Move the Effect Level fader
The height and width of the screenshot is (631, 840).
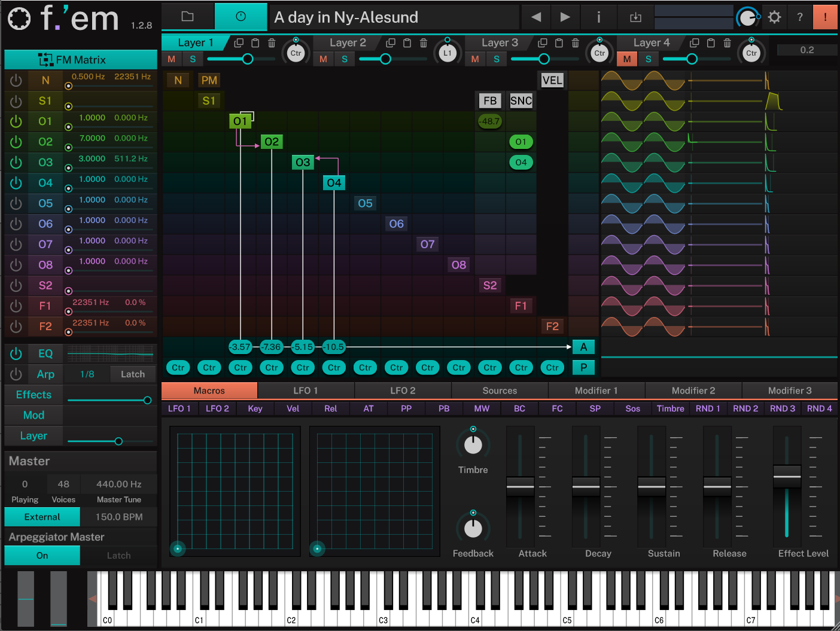click(x=787, y=475)
